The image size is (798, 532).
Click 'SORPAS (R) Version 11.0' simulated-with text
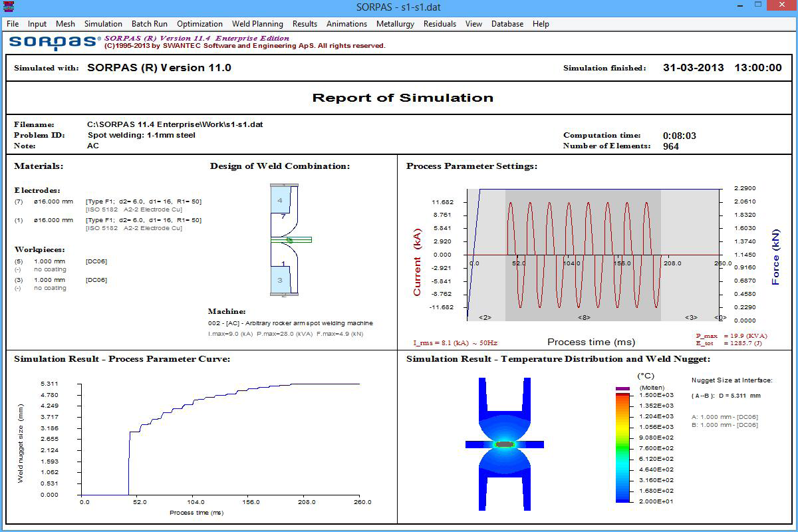159,68
